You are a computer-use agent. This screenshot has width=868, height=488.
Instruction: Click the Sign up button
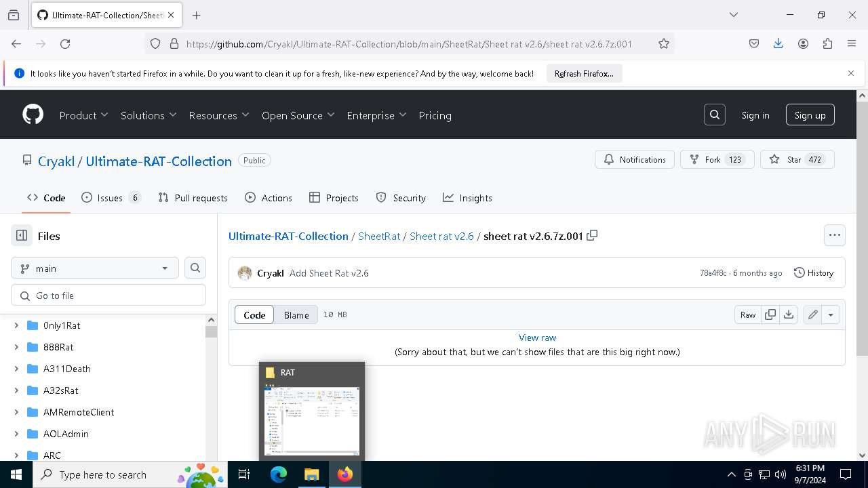pyautogui.click(x=810, y=115)
